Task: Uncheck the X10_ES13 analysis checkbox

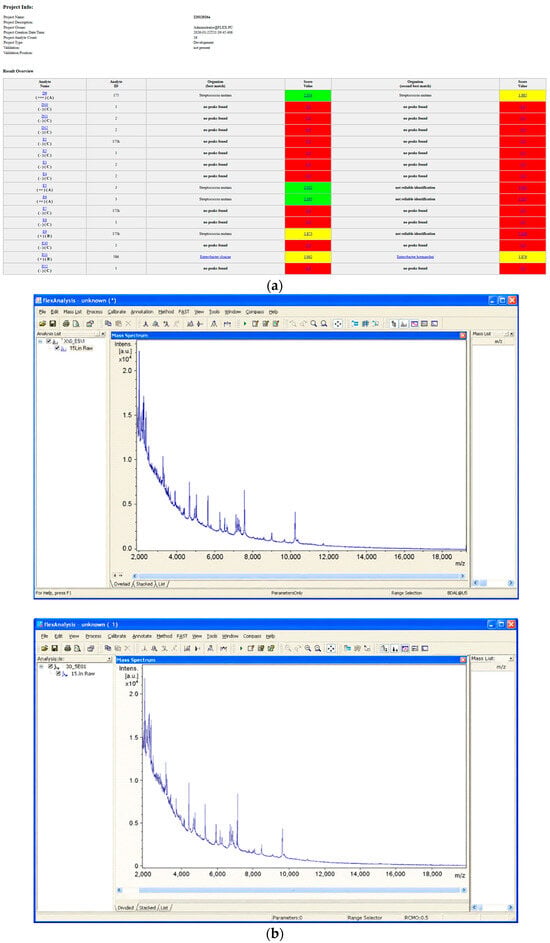Action: pyautogui.click(x=49, y=342)
